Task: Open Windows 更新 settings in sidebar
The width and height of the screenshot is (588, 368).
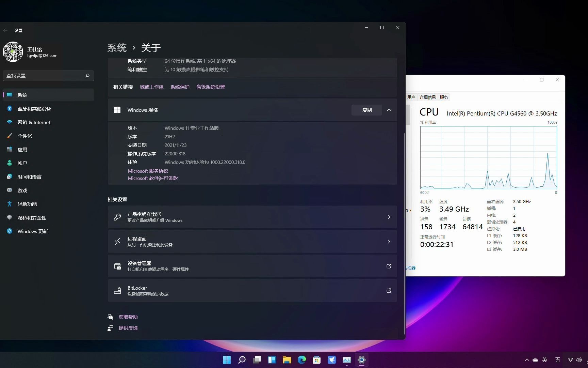Action: (x=32, y=231)
